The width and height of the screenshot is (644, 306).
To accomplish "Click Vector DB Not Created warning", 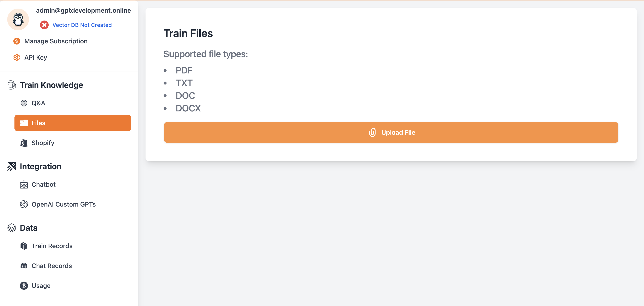I will [x=82, y=25].
